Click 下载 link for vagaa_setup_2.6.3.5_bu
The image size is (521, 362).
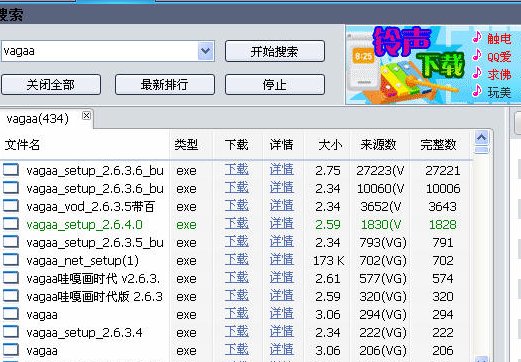(x=236, y=242)
